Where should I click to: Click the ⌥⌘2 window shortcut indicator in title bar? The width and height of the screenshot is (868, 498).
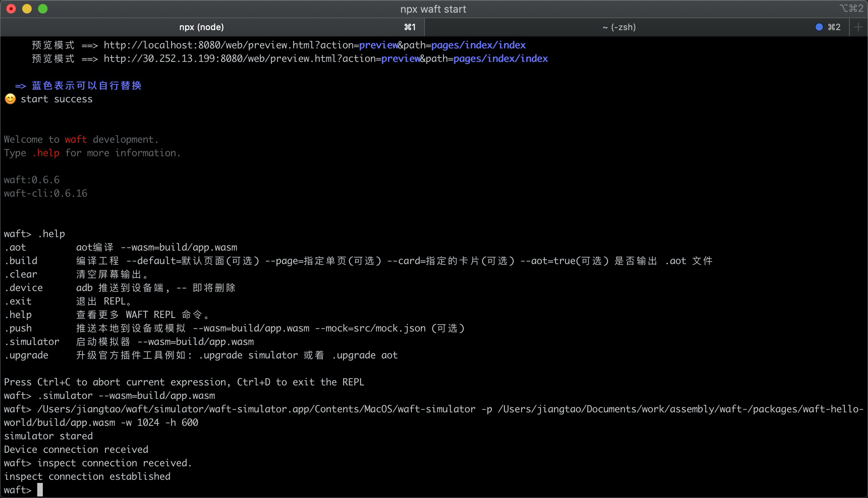(851, 9)
